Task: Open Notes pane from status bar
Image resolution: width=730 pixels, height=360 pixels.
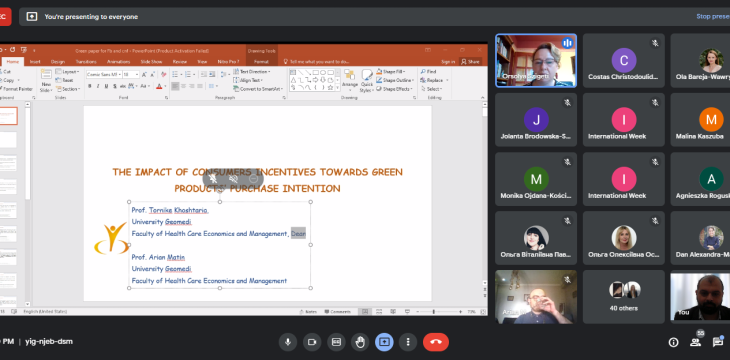Action: [308, 312]
